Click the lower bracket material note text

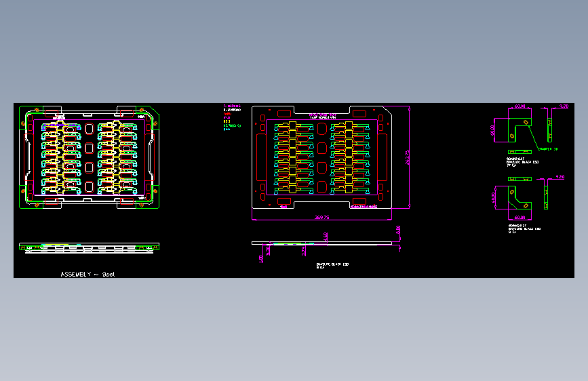524,228
